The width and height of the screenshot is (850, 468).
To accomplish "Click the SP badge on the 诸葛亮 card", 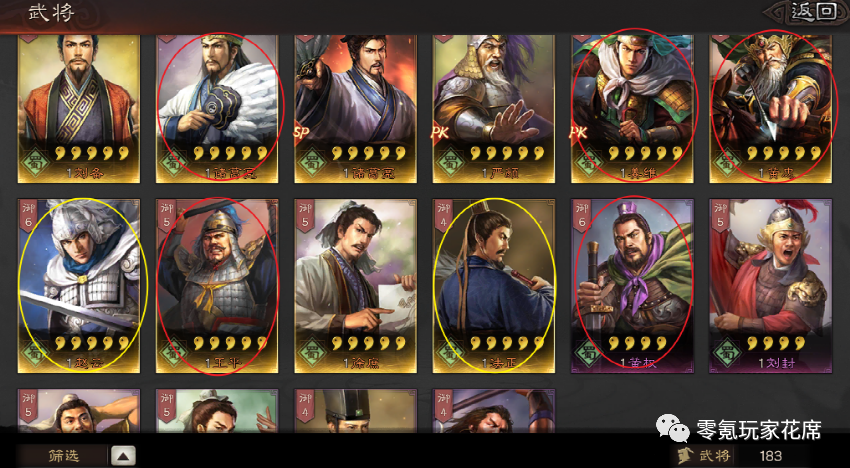I will tap(301, 133).
